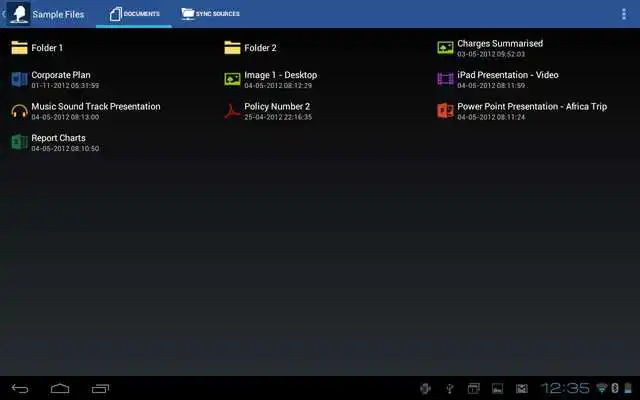
Task: Tap the PowerPoint icon for Africa Trip presentation
Action: [x=445, y=110]
